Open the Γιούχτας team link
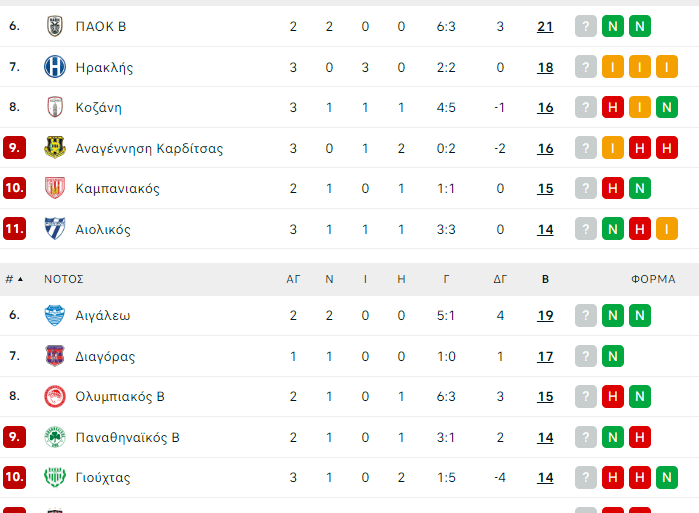This screenshot has width=699, height=513. tap(103, 478)
